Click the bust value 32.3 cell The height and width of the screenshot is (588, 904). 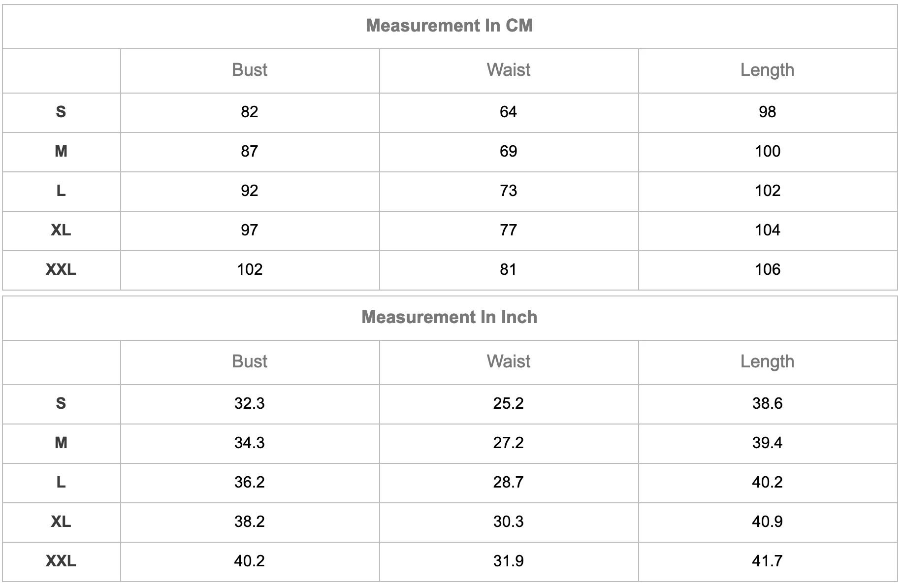click(x=250, y=404)
